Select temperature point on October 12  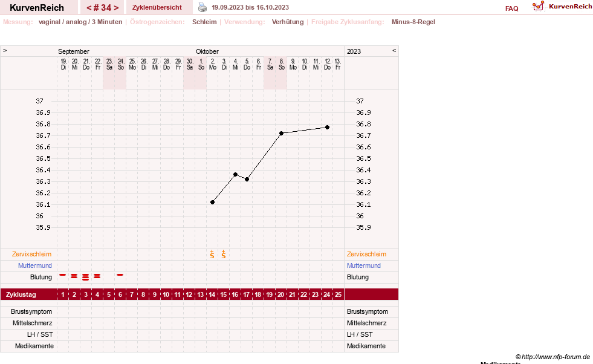point(328,128)
